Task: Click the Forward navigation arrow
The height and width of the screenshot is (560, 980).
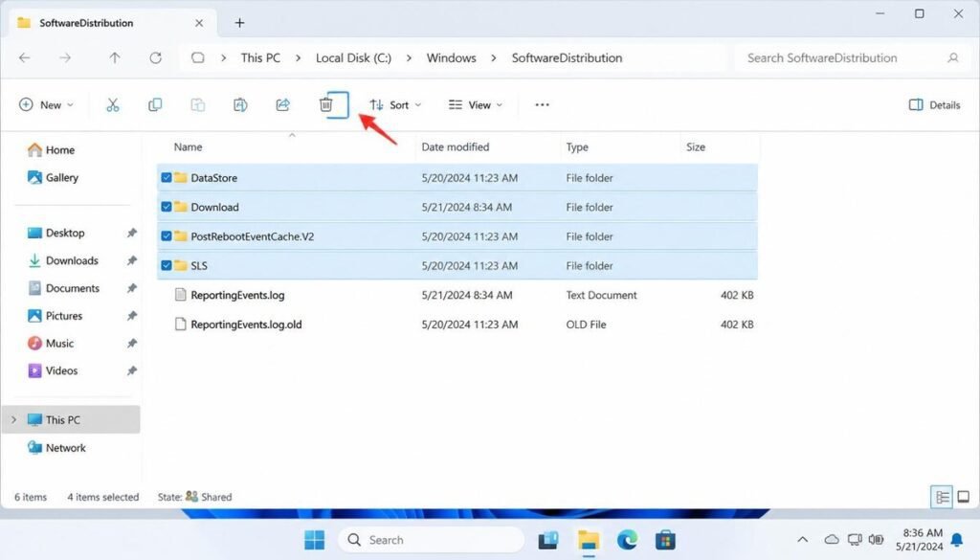Action: [x=65, y=57]
